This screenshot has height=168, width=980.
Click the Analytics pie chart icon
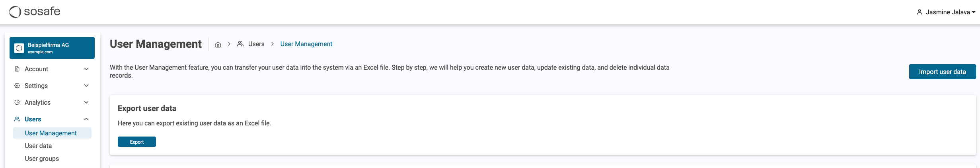click(x=17, y=102)
